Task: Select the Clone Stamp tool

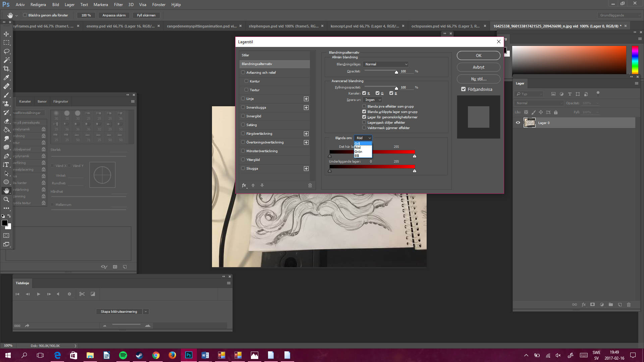Action: point(6,104)
